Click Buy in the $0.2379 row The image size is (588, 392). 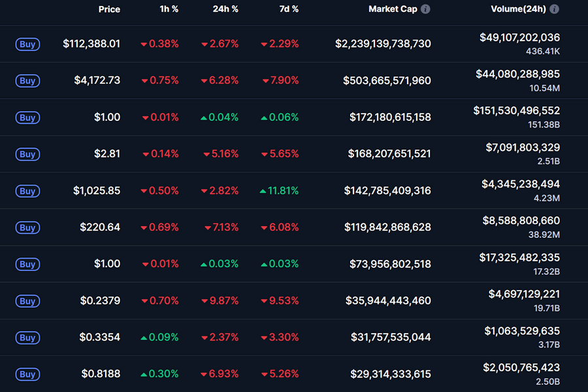(x=27, y=301)
